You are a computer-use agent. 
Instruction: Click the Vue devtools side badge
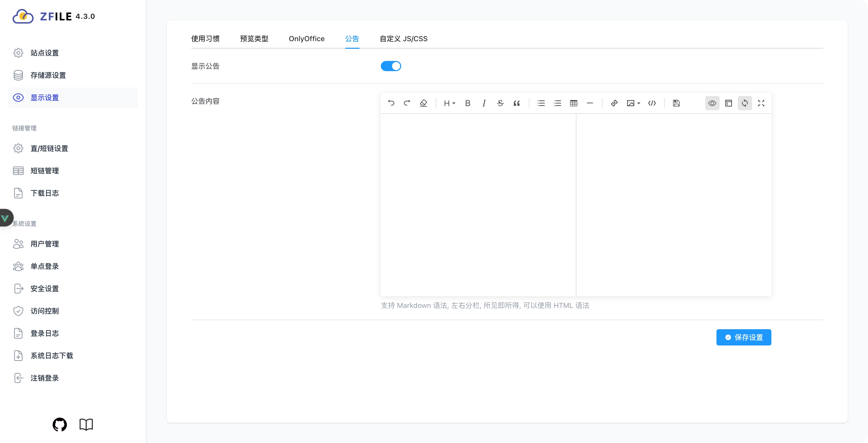click(x=6, y=218)
